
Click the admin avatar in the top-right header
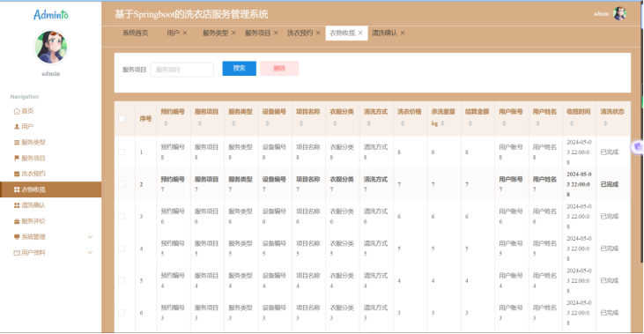[619, 13]
